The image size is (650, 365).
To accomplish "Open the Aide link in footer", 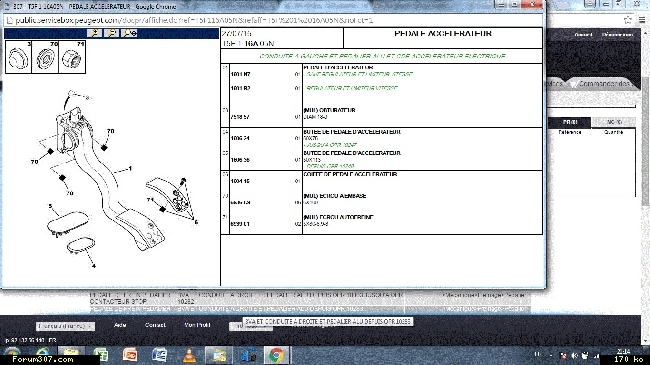I will tap(120, 325).
